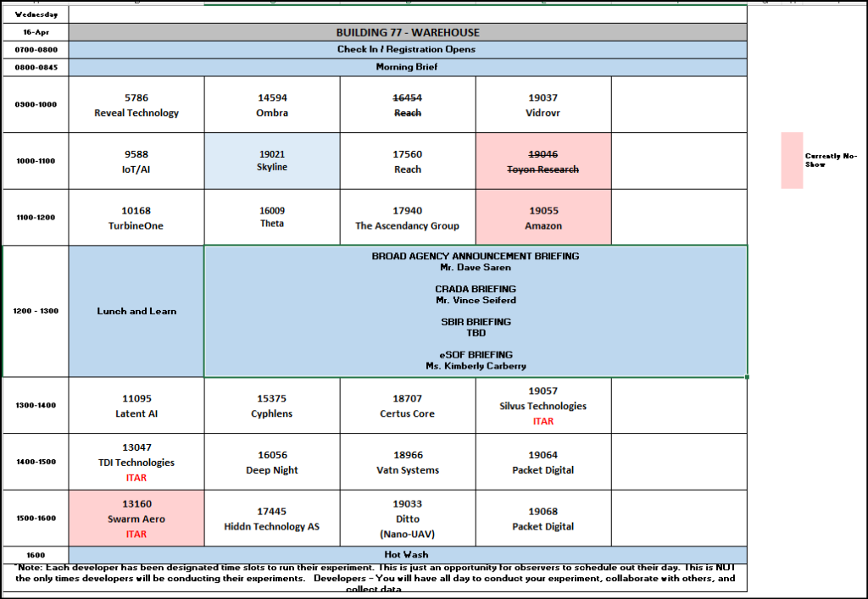Click the 18966 Vatn Systems cell
Viewport: 868px width, 599px height.
pos(408,462)
